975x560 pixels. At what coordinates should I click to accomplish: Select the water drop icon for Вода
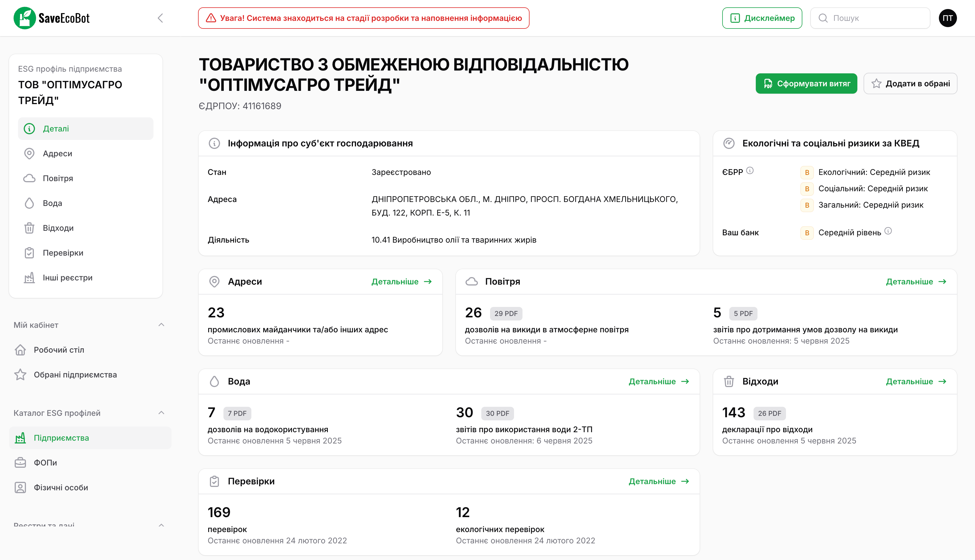(30, 203)
